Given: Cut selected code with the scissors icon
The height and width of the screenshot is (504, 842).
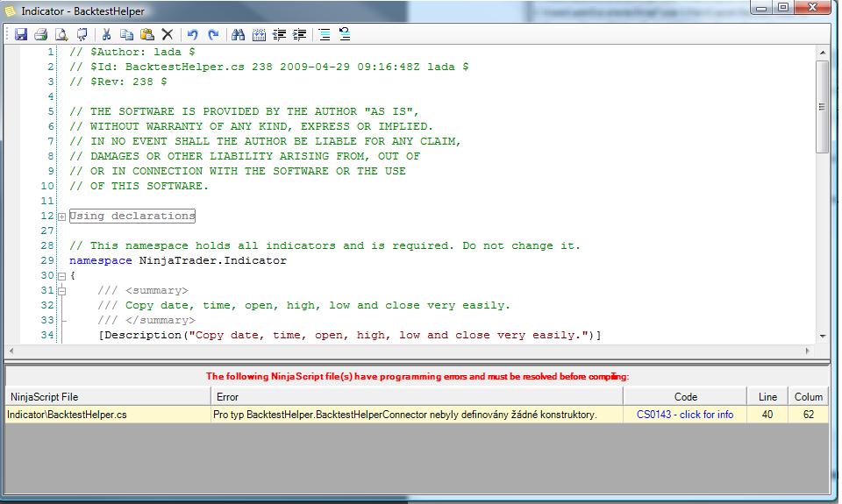Looking at the screenshot, I should pyautogui.click(x=106, y=34).
